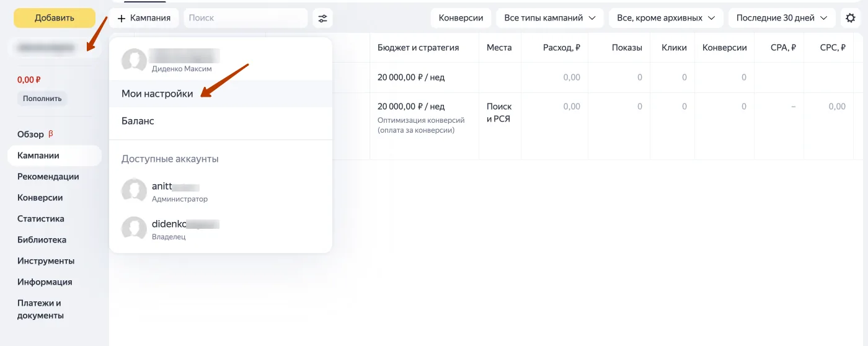Image resolution: width=868 pixels, height=346 pixels.
Task: Open Библиотека in the sidebar
Action: [x=42, y=240]
